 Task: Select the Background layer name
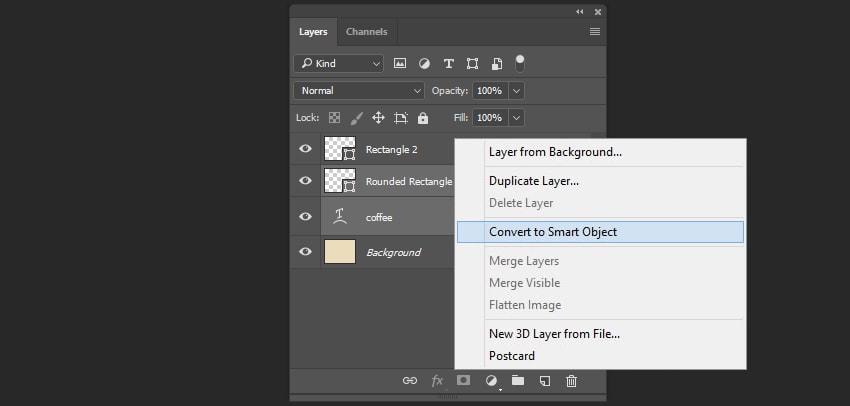[394, 253]
